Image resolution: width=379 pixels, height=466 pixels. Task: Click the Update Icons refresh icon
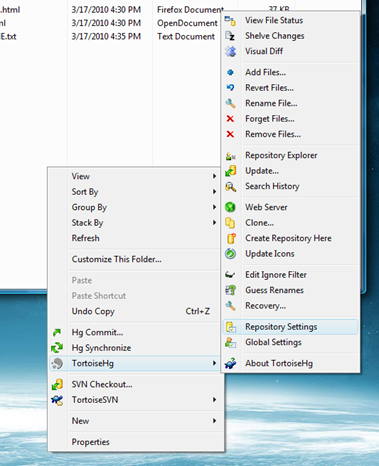click(230, 254)
